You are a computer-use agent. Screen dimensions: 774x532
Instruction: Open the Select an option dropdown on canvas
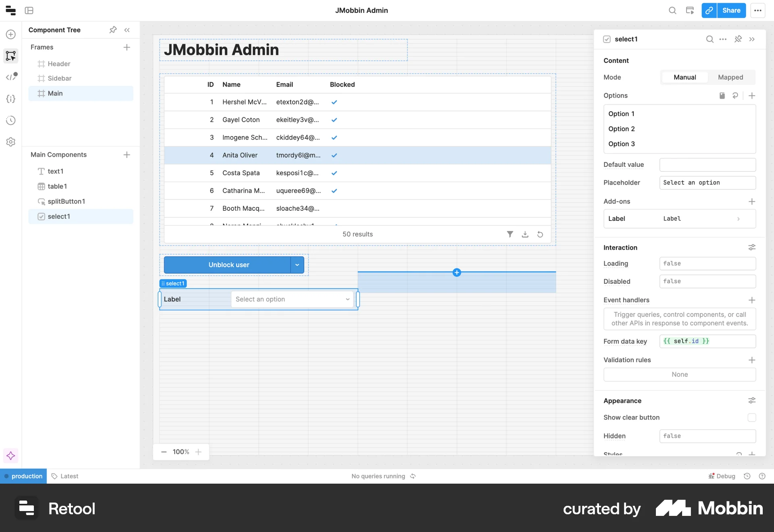point(292,299)
